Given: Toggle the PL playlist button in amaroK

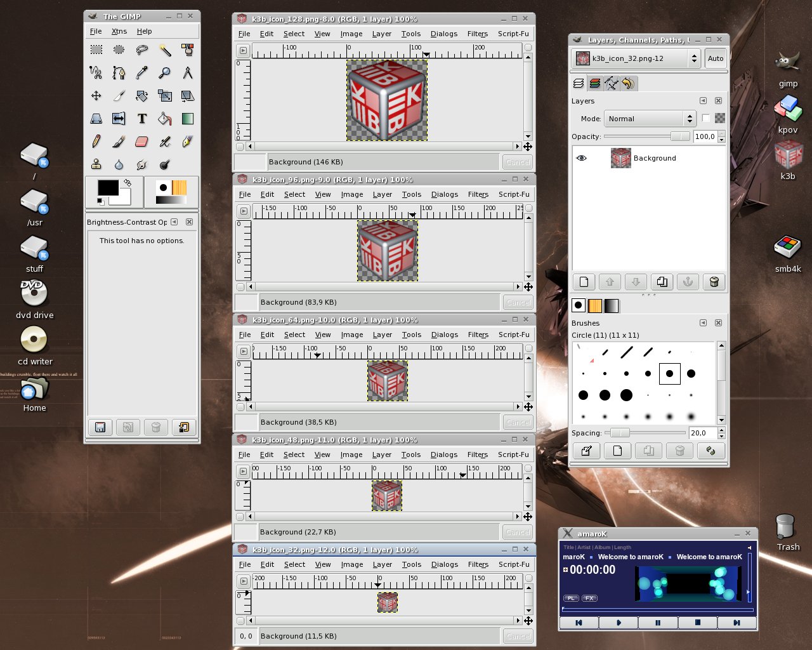Looking at the screenshot, I should coord(571,599).
